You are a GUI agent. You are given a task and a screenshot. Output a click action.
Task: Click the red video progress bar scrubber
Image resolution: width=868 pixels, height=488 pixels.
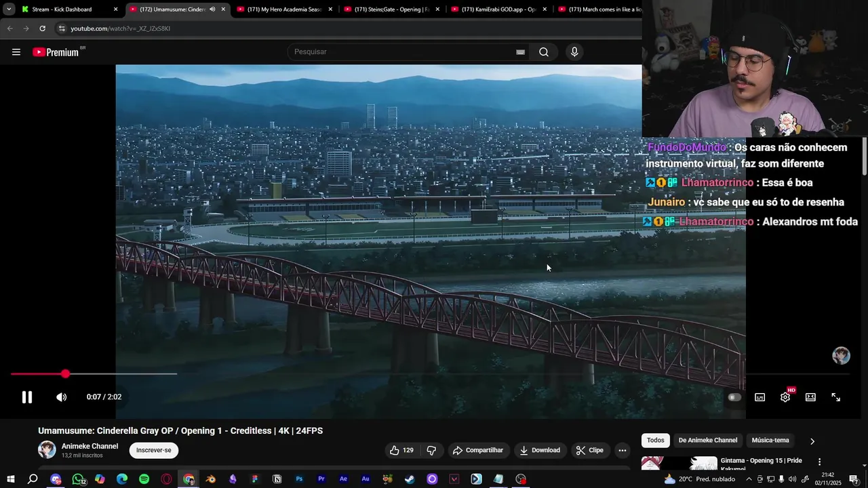[x=65, y=374]
